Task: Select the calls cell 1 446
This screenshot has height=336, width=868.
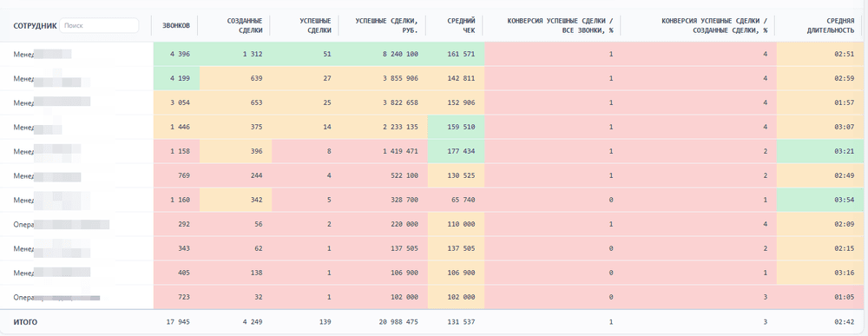Action: point(176,128)
